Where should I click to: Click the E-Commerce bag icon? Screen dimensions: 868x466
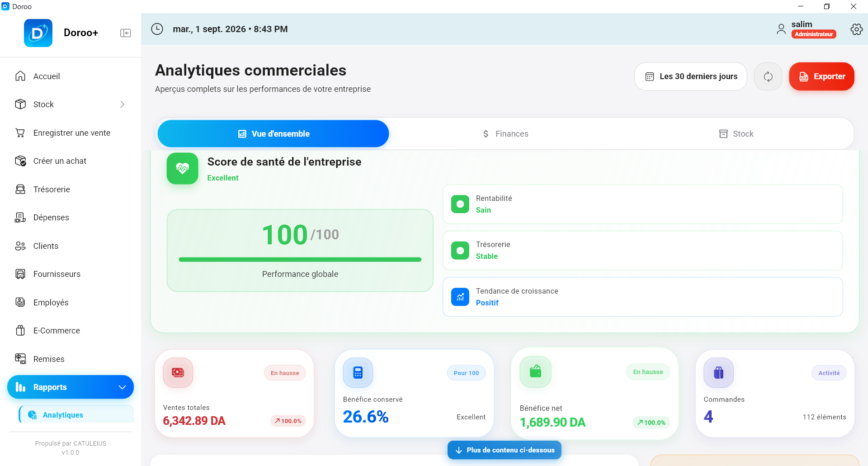pos(20,330)
